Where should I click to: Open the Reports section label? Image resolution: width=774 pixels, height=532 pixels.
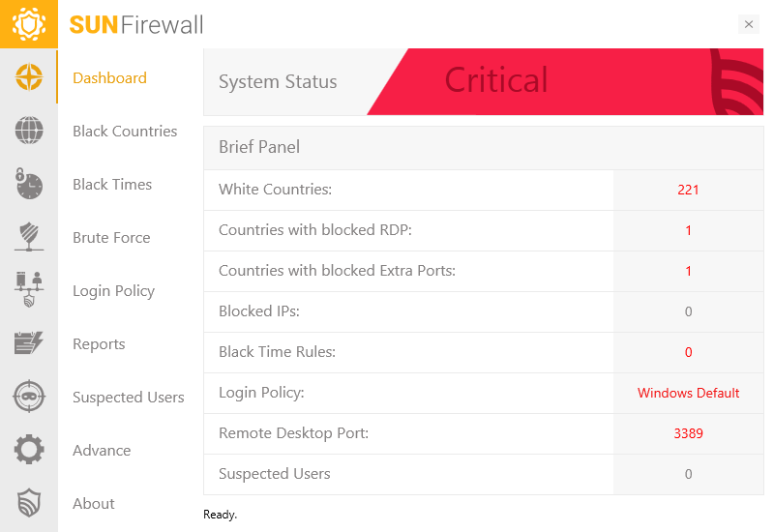click(99, 344)
